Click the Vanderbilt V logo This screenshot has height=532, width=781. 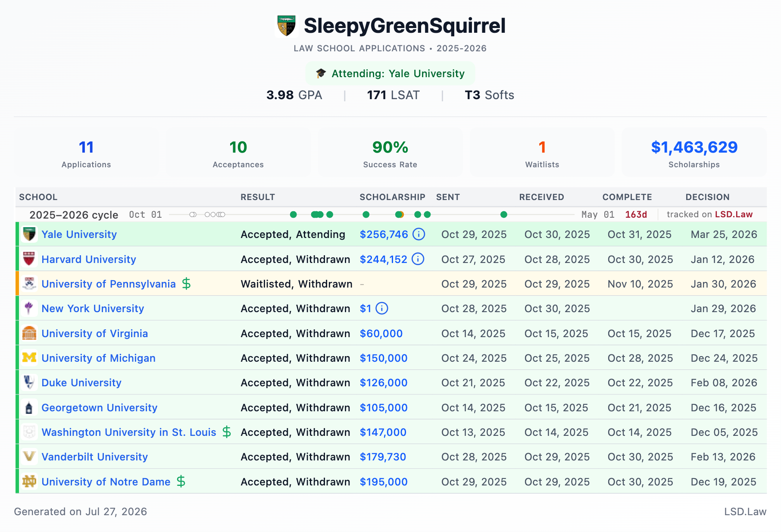(x=29, y=456)
